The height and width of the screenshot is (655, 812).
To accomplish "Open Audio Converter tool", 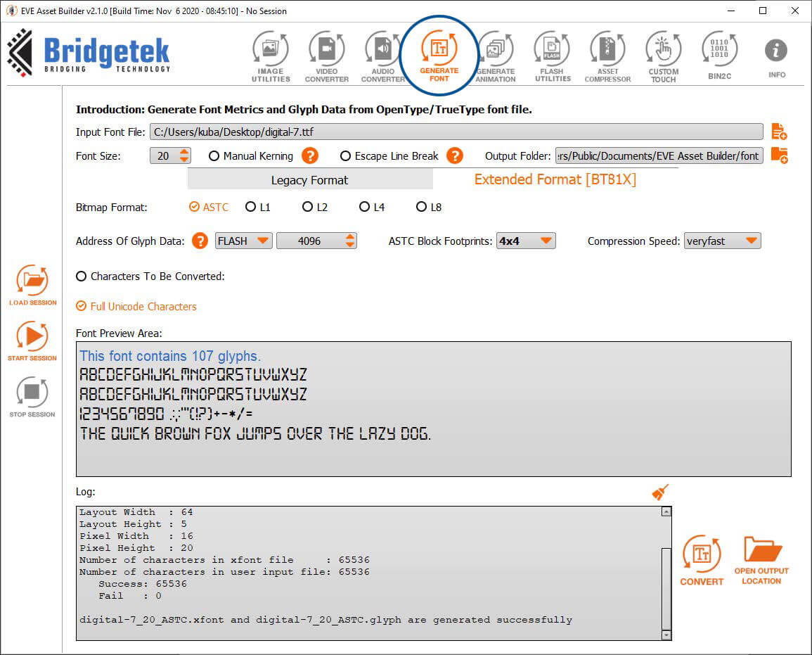I will click(382, 56).
